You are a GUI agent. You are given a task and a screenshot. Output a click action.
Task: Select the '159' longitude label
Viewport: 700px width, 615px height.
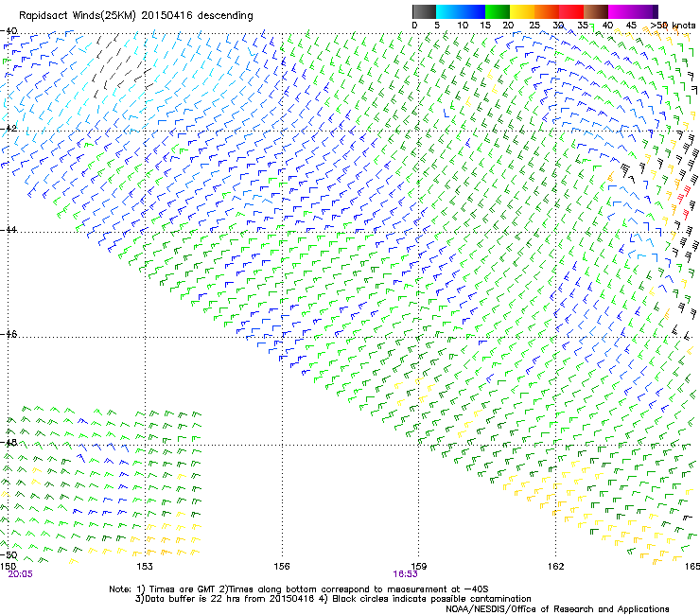click(x=419, y=566)
